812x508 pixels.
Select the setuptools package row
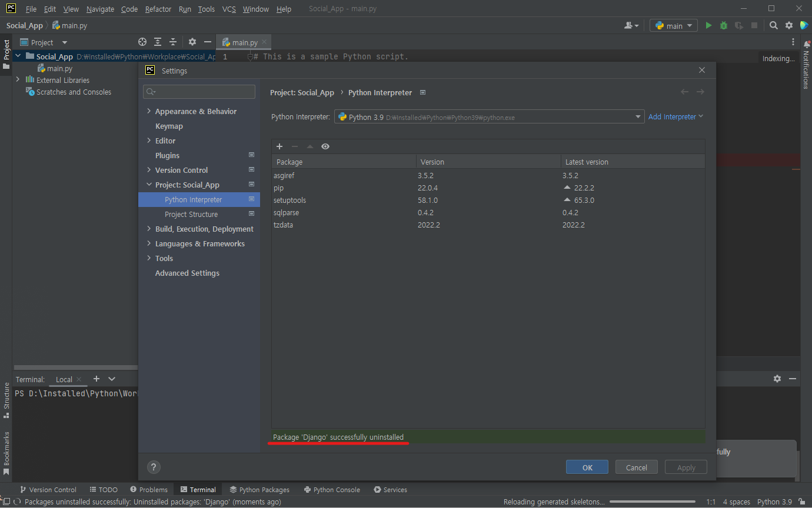(x=488, y=200)
